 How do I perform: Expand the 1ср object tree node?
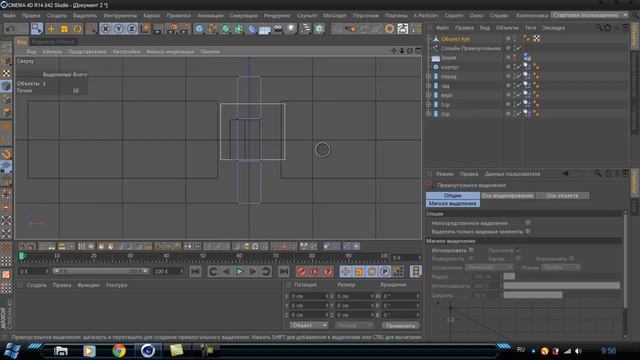429,104
